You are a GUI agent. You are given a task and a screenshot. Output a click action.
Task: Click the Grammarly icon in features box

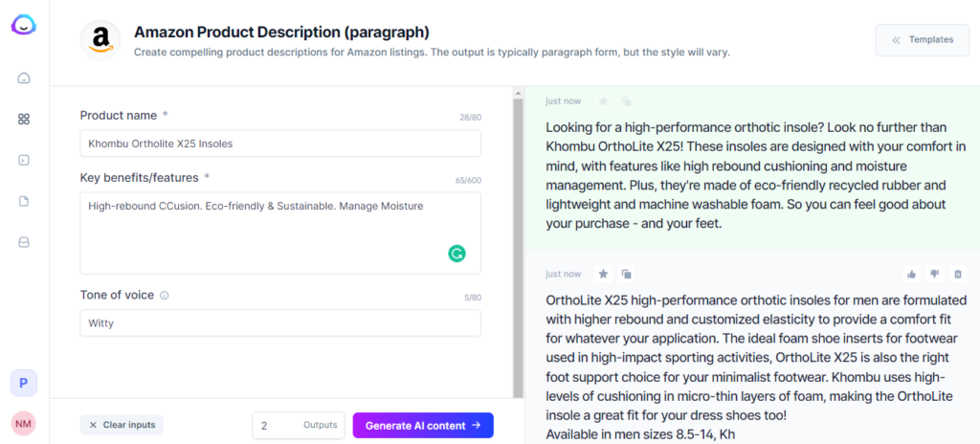click(457, 254)
